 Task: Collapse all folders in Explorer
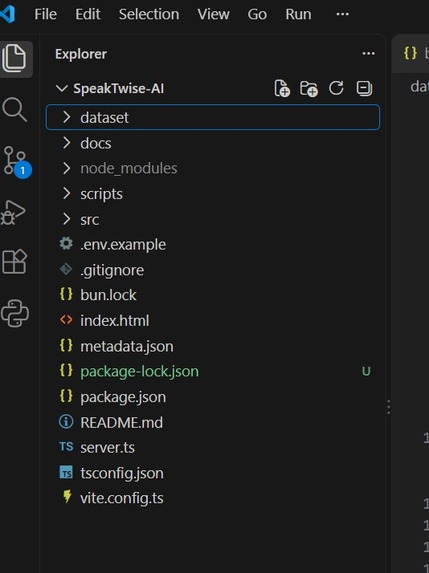[364, 88]
